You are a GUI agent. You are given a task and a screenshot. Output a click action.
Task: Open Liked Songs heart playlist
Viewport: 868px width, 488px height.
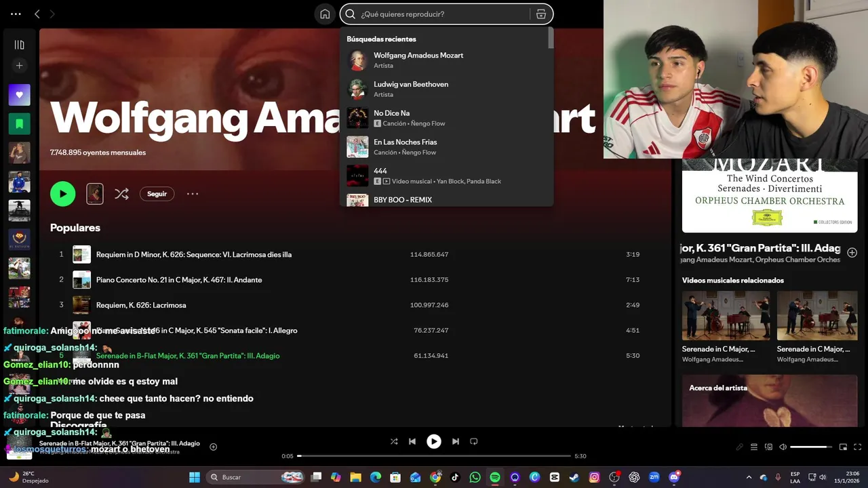coord(19,95)
